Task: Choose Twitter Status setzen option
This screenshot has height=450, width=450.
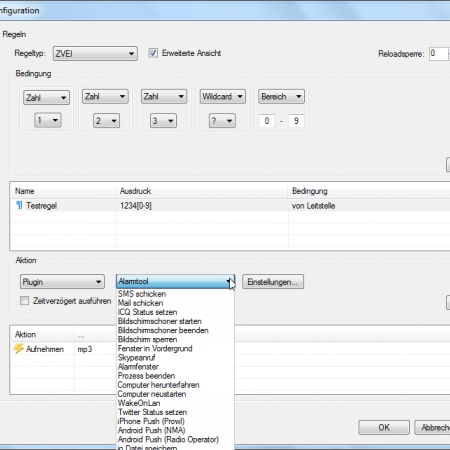Action: point(175,412)
